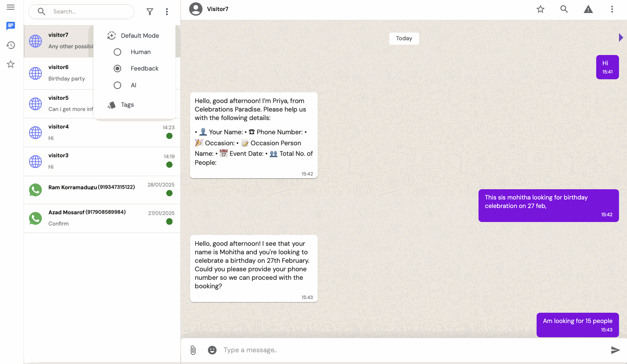Open chat list more options menu
Image resolution: width=627 pixels, height=364 pixels.
click(x=167, y=12)
